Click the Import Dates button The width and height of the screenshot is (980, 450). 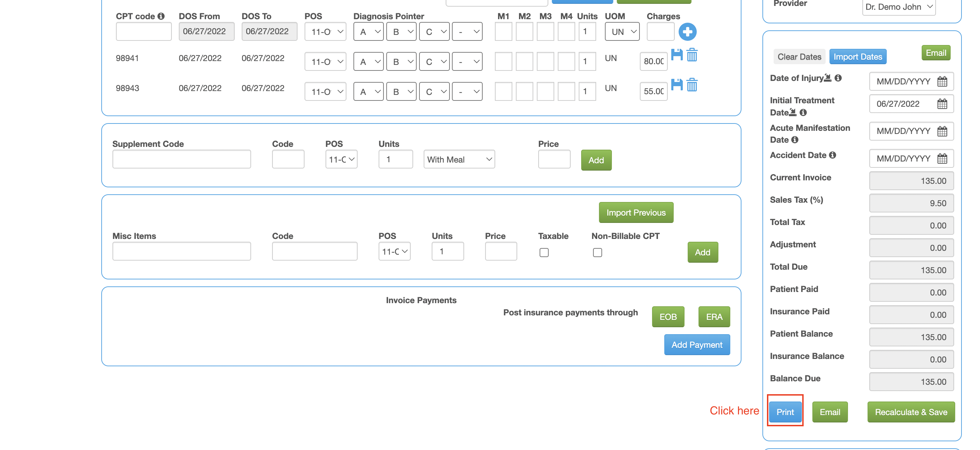tap(857, 57)
